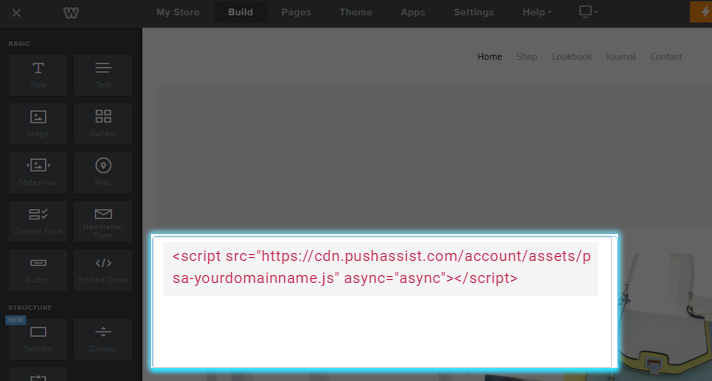Pick the Slideshow element

pos(38,173)
